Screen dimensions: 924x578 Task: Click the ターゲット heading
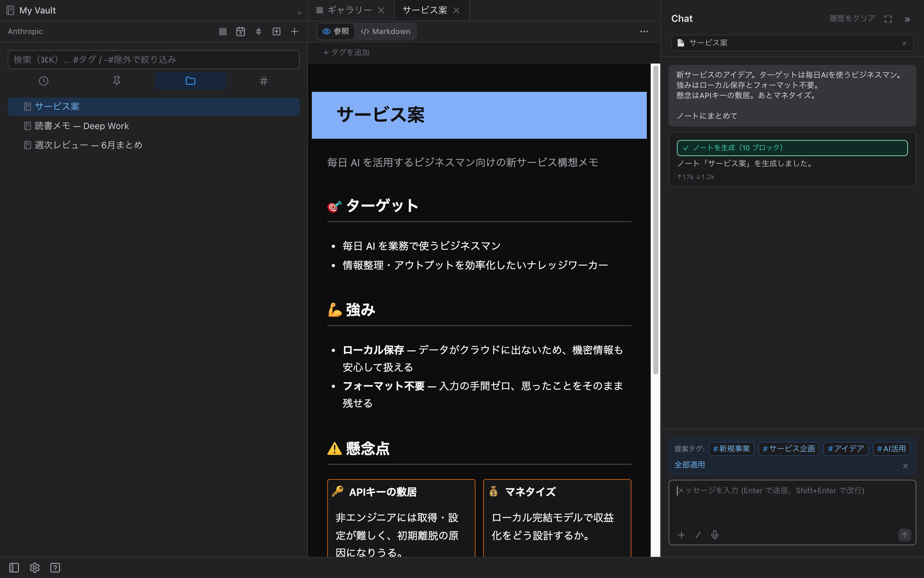tap(373, 206)
